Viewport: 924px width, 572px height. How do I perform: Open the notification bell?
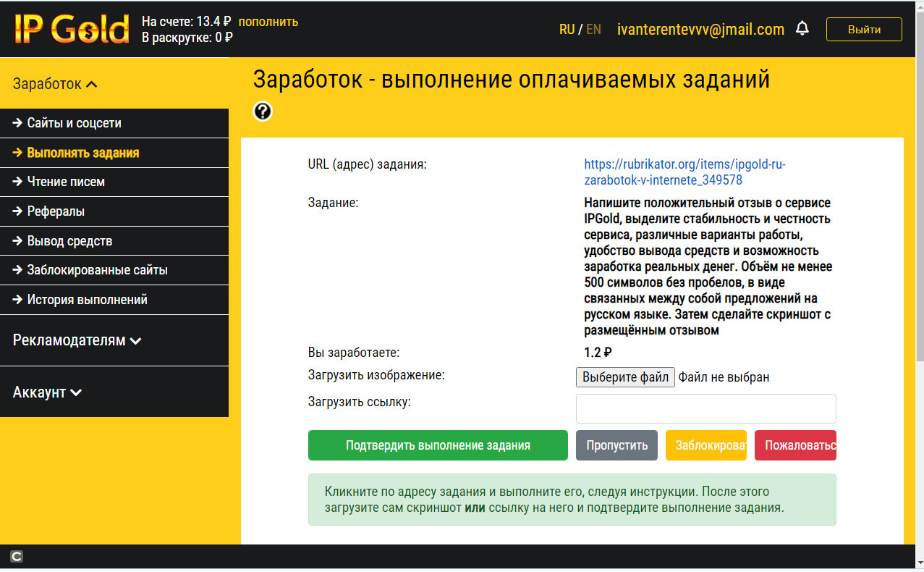(x=802, y=29)
